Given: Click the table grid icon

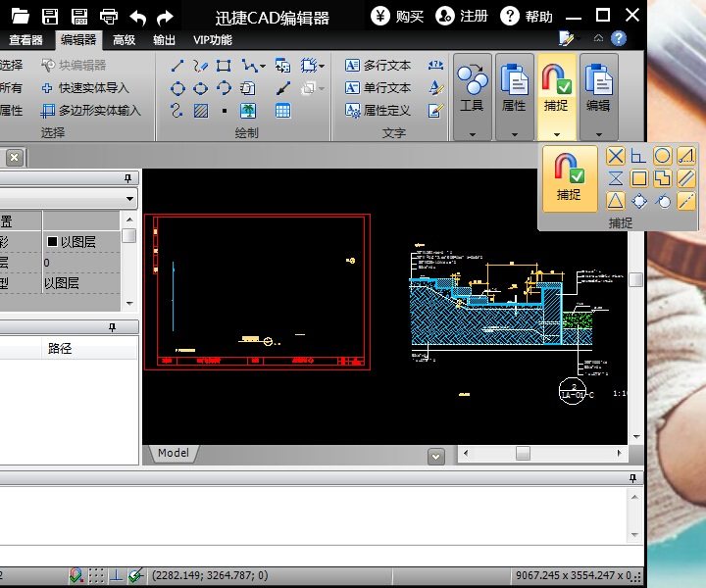Looking at the screenshot, I should click(x=282, y=111).
